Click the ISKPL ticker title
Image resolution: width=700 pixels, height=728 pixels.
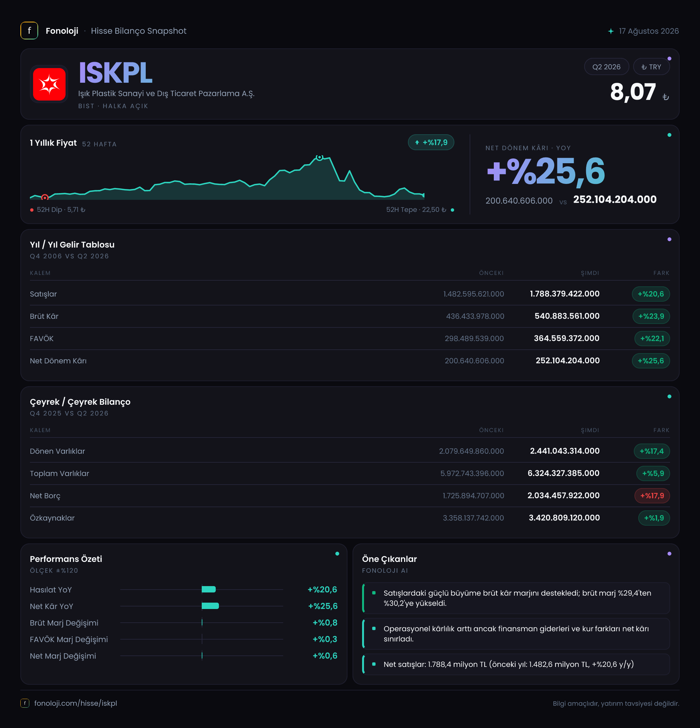pos(115,73)
